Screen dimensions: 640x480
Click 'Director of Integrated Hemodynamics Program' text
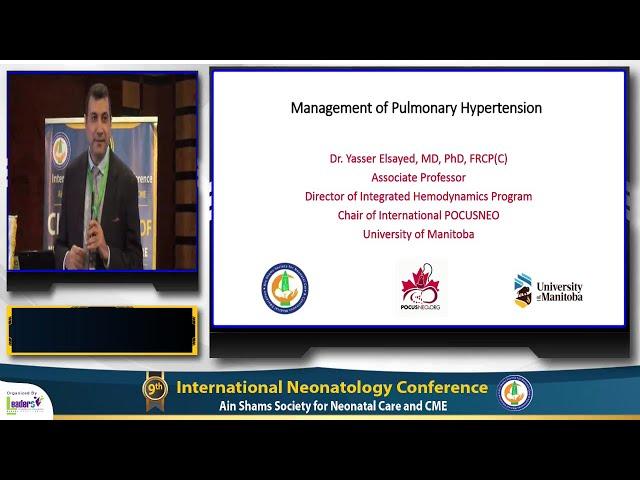click(418, 196)
